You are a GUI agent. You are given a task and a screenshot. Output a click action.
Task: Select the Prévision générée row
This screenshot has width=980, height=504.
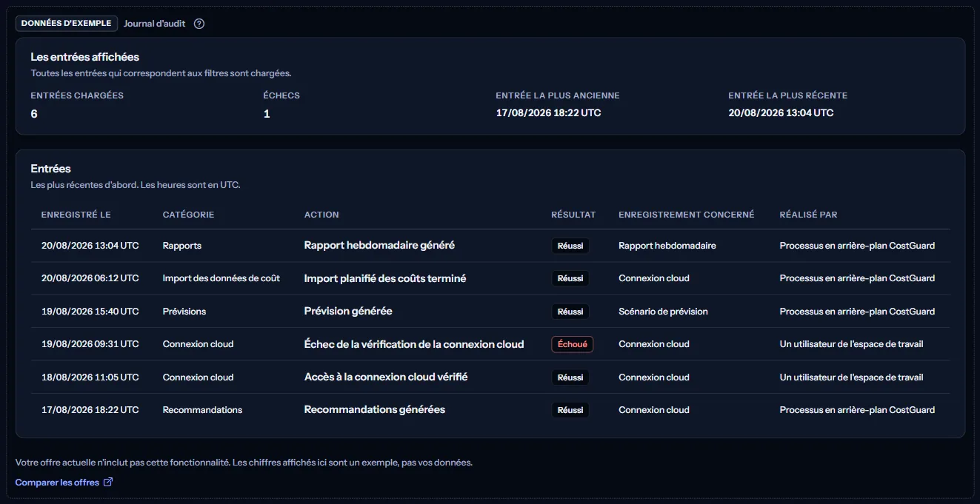point(490,312)
